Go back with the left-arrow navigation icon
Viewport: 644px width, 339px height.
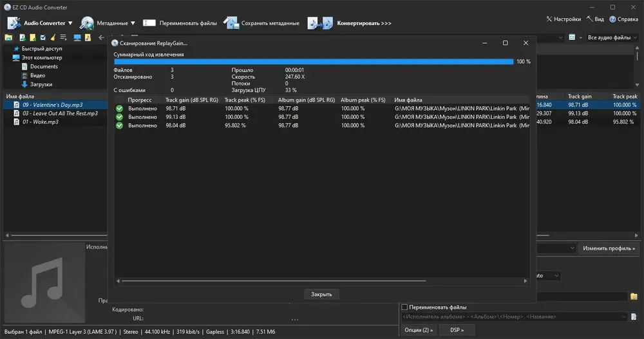[102, 37]
